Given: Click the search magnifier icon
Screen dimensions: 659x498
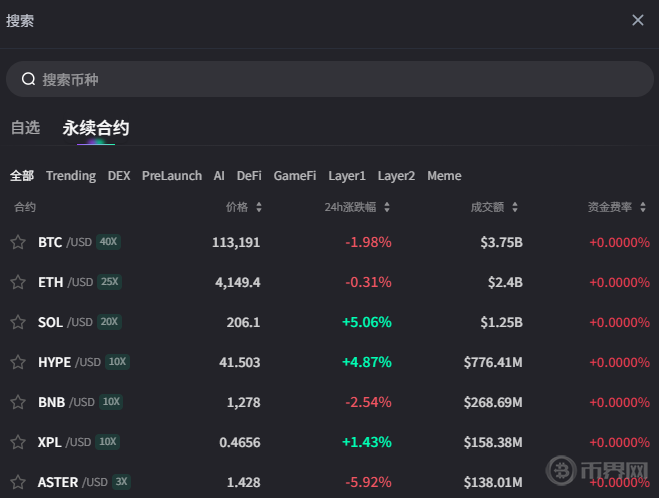Looking at the screenshot, I should (28, 79).
